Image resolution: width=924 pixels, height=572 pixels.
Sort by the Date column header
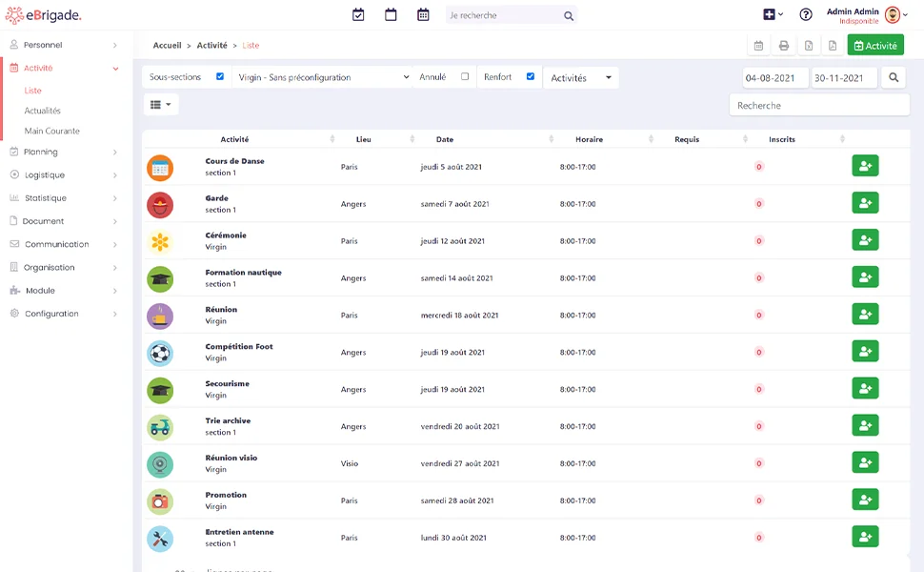445,139
